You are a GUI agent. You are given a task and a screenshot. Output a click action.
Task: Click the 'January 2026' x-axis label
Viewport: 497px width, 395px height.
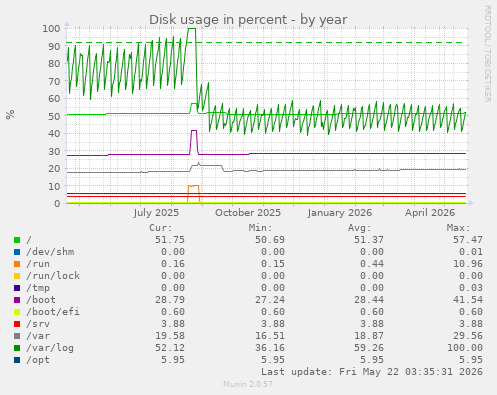(340, 213)
